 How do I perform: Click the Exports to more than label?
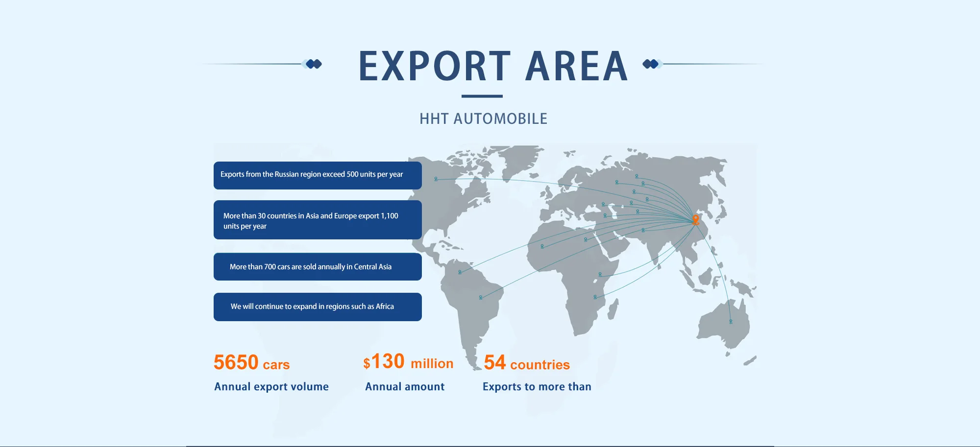[537, 387]
